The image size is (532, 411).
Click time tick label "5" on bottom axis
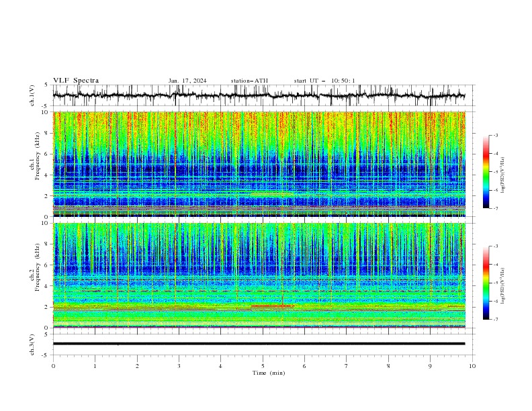263,366
